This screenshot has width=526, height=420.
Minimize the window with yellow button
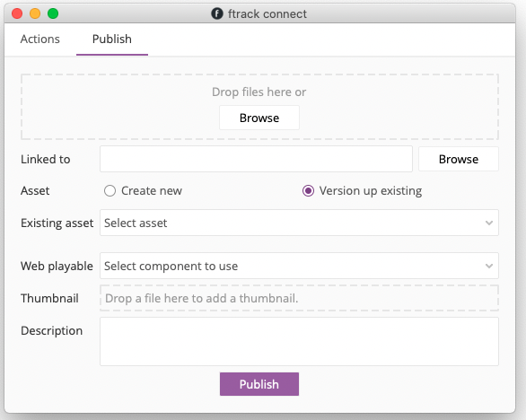pos(35,13)
